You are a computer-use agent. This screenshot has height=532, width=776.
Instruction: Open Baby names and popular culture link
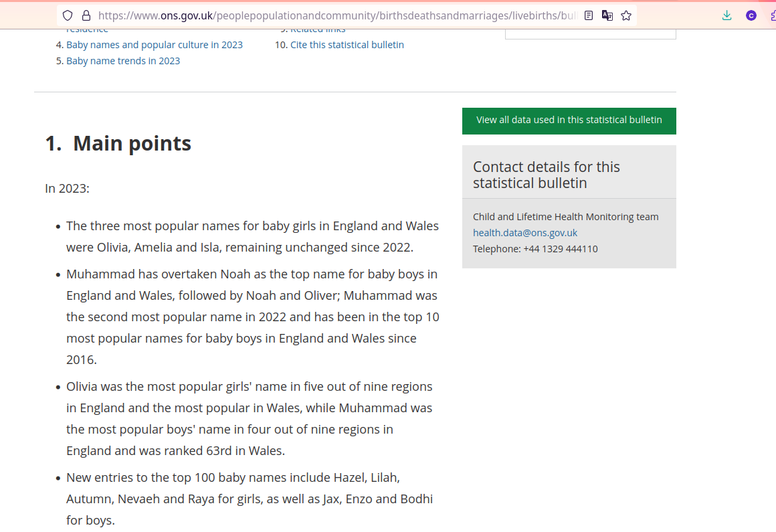pos(155,45)
